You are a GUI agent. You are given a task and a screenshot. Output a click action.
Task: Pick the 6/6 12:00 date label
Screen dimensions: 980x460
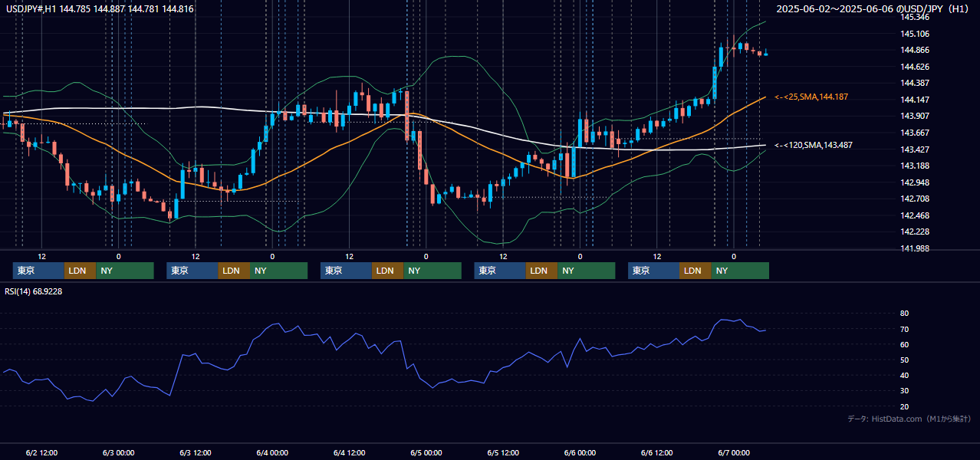tap(657, 452)
